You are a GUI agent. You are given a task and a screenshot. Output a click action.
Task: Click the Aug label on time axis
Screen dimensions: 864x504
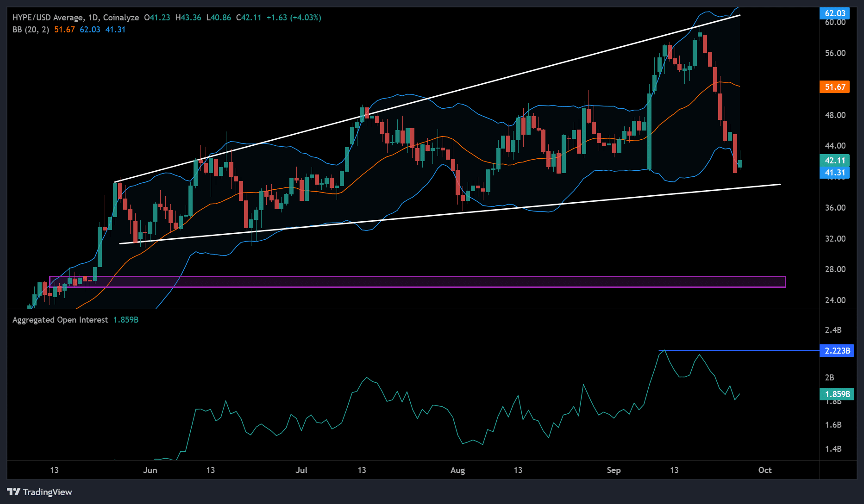(457, 470)
